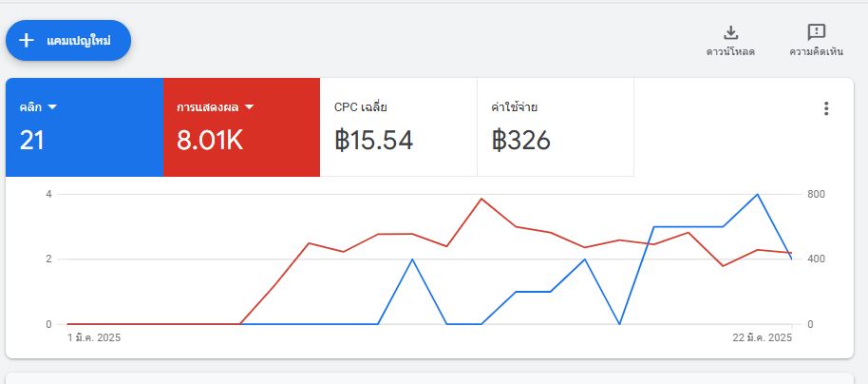Click the ดาวน์โหลด text label
Image resolution: width=868 pixels, height=384 pixels.
(730, 51)
